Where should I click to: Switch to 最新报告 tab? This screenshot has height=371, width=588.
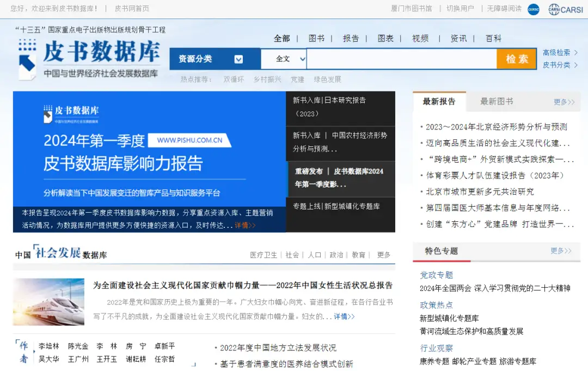(x=439, y=102)
